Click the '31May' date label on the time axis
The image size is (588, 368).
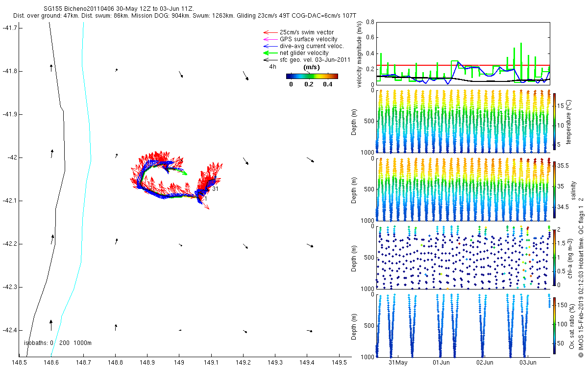pyautogui.click(x=398, y=363)
